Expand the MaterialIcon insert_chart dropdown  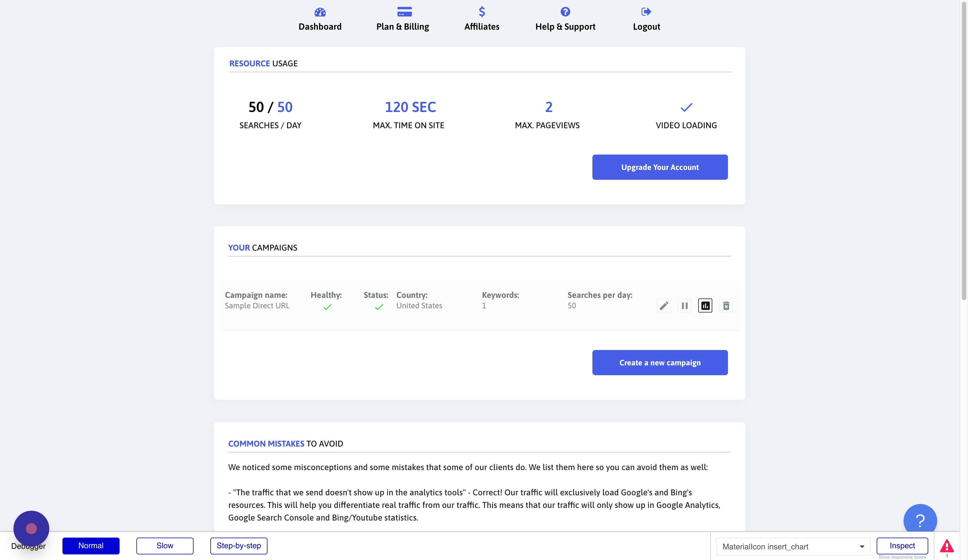(x=793, y=547)
